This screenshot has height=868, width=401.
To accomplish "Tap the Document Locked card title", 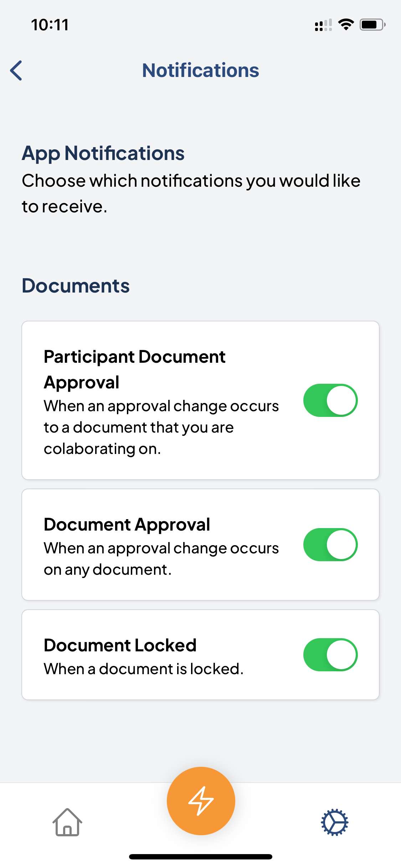I will tap(120, 645).
